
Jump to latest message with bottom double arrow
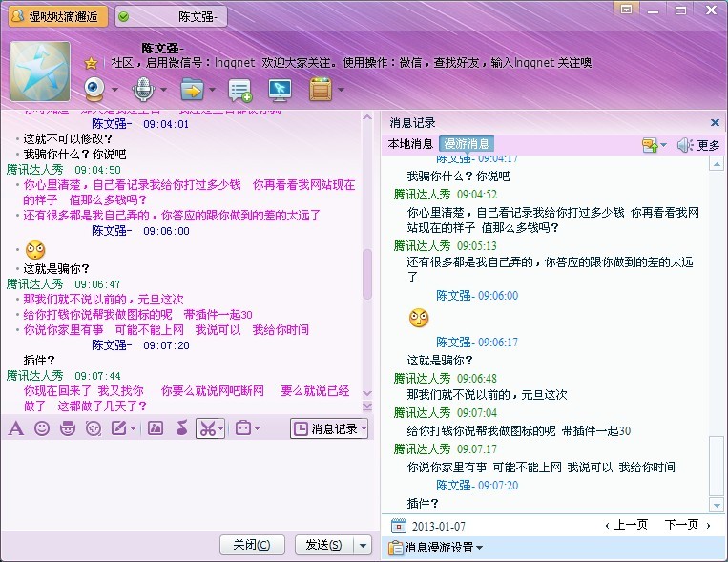[x=367, y=406]
